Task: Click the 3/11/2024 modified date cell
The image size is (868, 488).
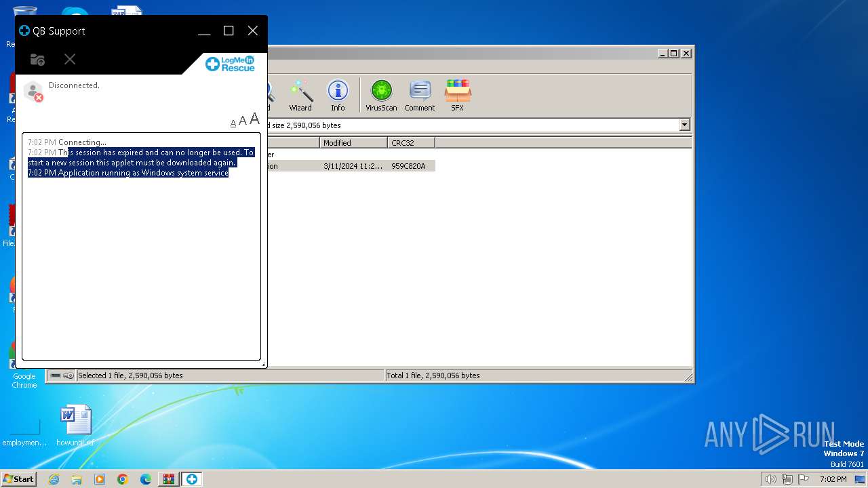Action: tap(353, 166)
